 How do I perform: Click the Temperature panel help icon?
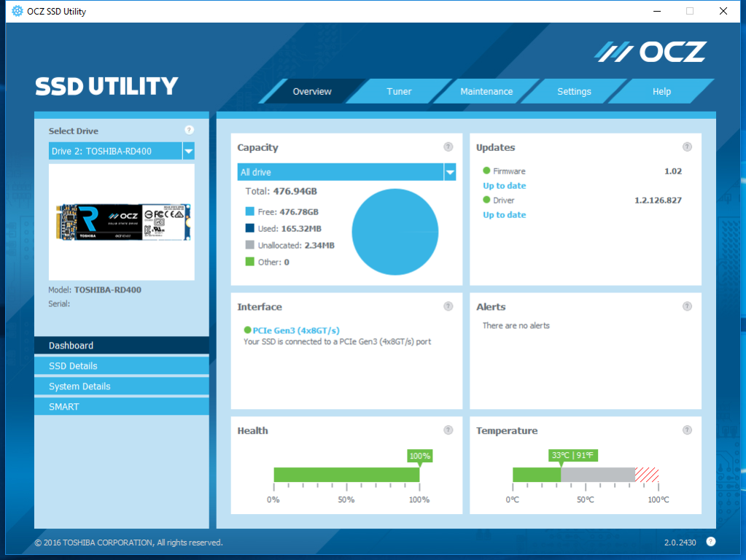point(687,430)
